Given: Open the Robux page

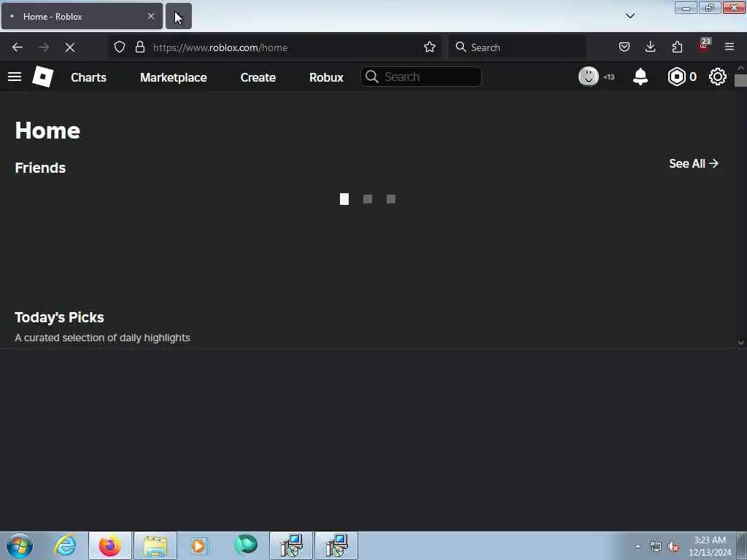Looking at the screenshot, I should pyautogui.click(x=326, y=77).
